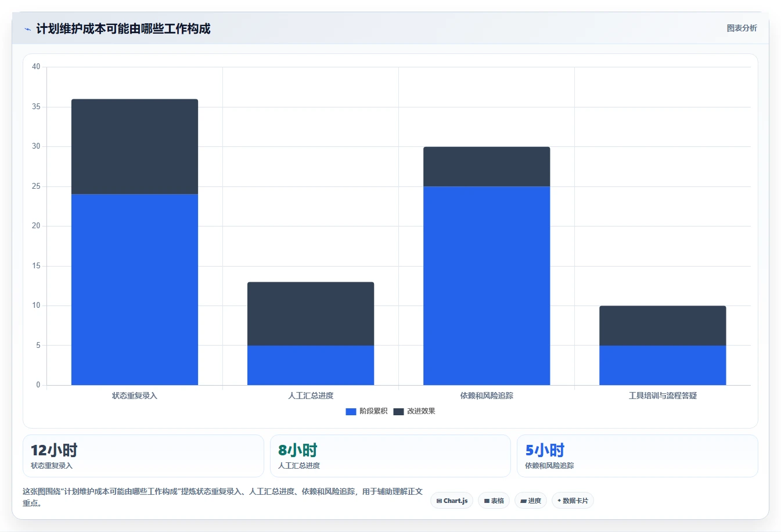Click the dark bar segment for 工具培训与流程答疑
This screenshot has height=532, width=781.
click(663, 325)
